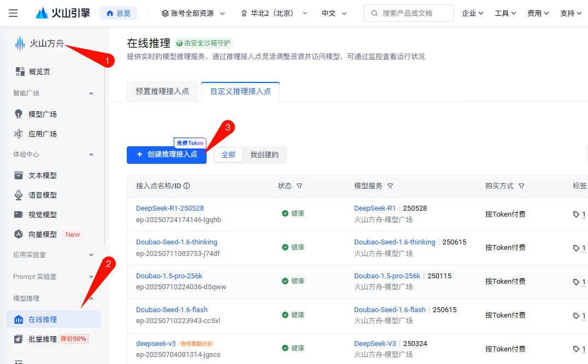Open the 模型服务 column filter

click(390, 186)
